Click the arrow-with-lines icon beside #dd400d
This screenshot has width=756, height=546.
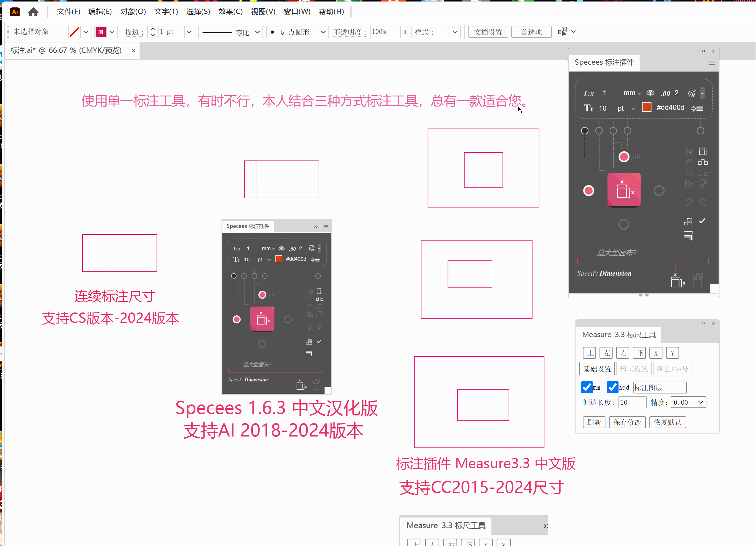click(x=697, y=108)
